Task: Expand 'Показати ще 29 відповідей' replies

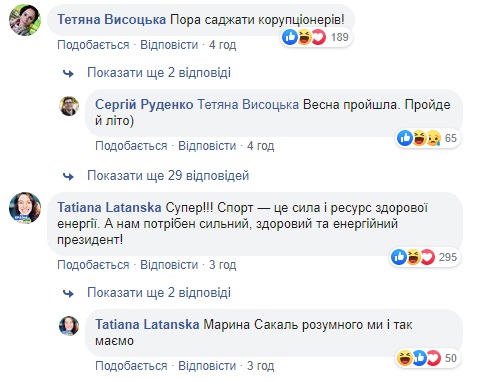Action: 168,175
